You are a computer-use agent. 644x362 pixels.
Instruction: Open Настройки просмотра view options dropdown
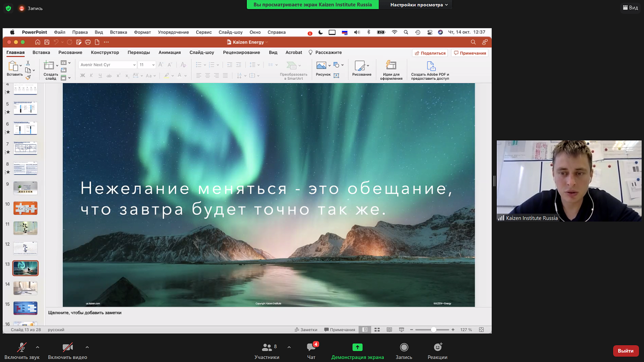point(419,5)
